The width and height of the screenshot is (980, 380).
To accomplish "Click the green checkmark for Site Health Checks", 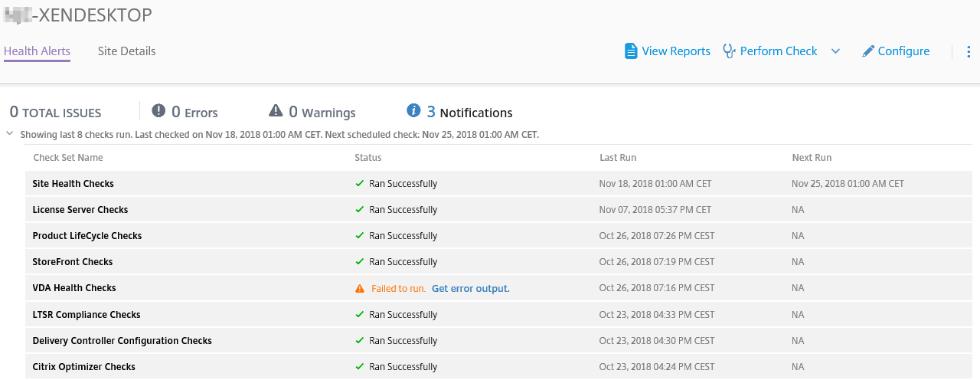I will click(359, 184).
